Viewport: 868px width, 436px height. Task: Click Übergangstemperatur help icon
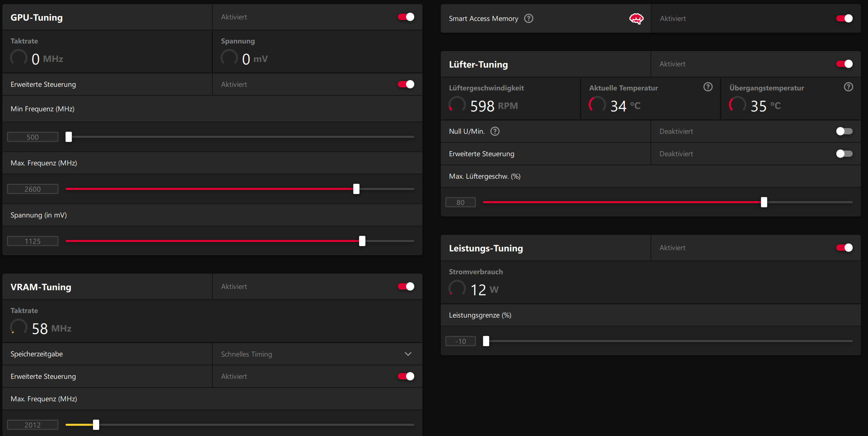pyautogui.click(x=848, y=87)
